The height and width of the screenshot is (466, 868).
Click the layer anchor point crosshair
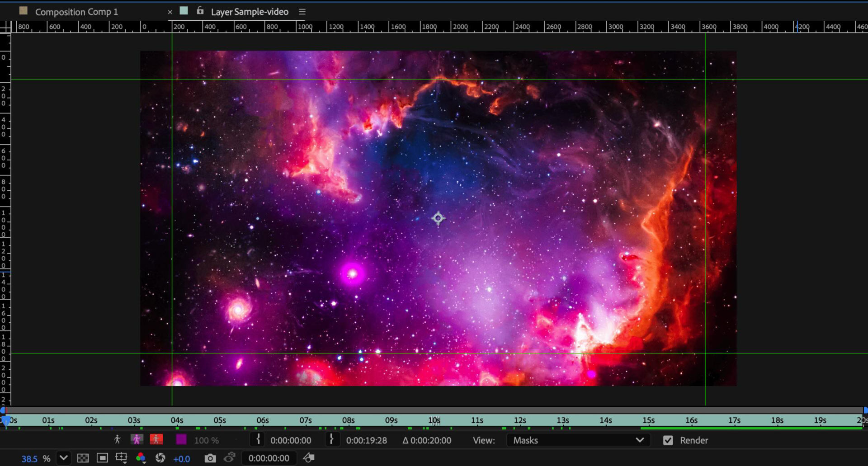tap(438, 218)
